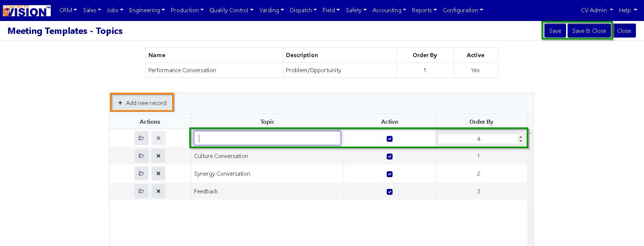
Task: Select the Culture Conversation topic text
Action: [x=221, y=156]
